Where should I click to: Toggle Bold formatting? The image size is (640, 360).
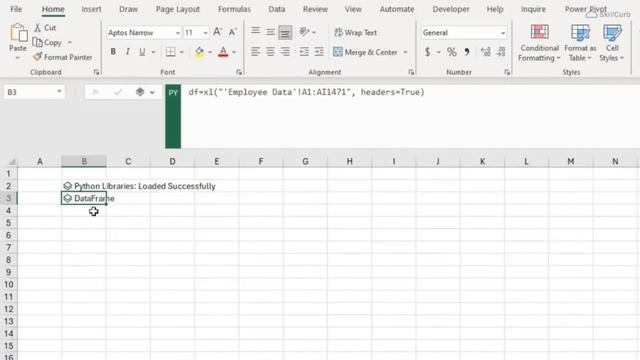[x=113, y=52]
